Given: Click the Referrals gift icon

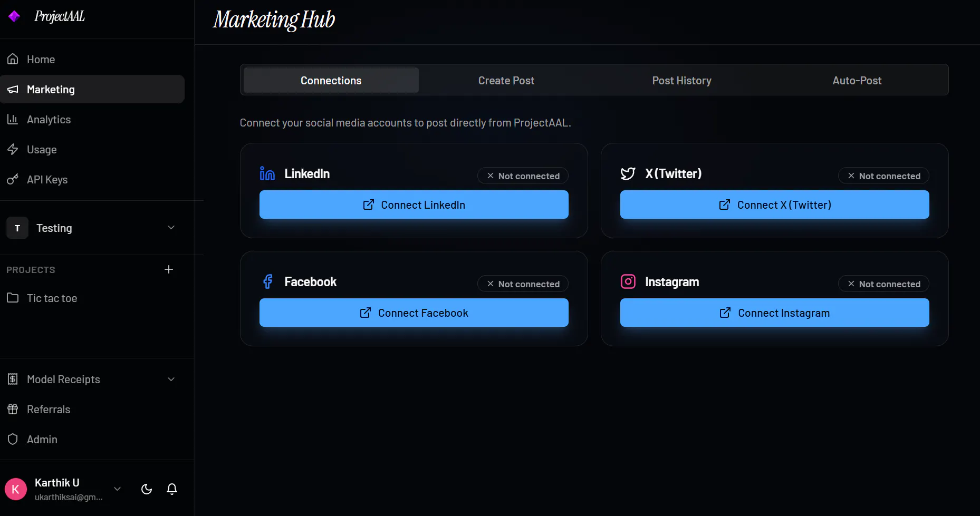Looking at the screenshot, I should click(x=13, y=409).
